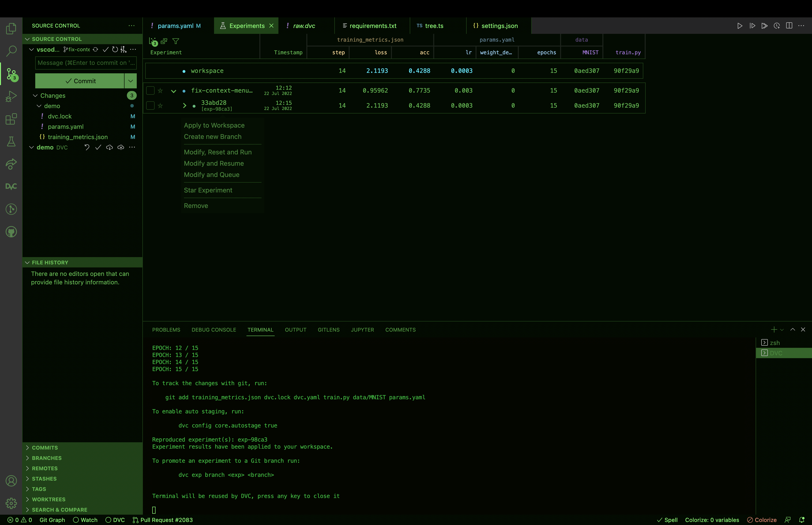The height and width of the screenshot is (525, 812).
Task: Open the Extensions view icon
Action: pos(11,119)
